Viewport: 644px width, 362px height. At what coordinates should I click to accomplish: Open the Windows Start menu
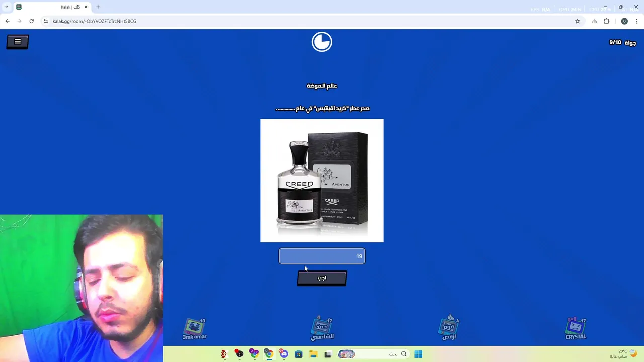pyautogui.click(x=418, y=354)
